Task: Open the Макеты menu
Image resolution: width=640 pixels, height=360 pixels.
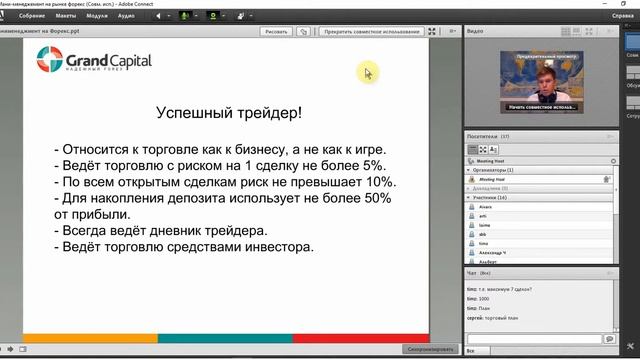Action: pos(66,16)
